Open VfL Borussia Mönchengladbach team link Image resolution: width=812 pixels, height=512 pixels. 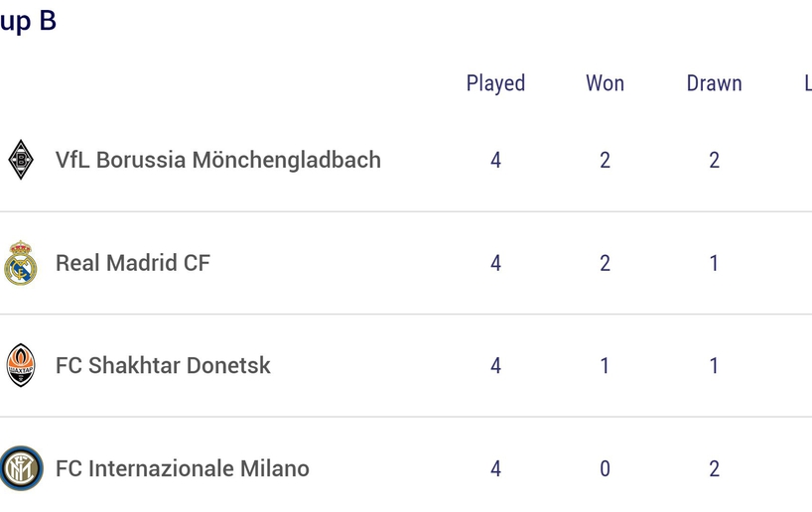click(x=218, y=160)
